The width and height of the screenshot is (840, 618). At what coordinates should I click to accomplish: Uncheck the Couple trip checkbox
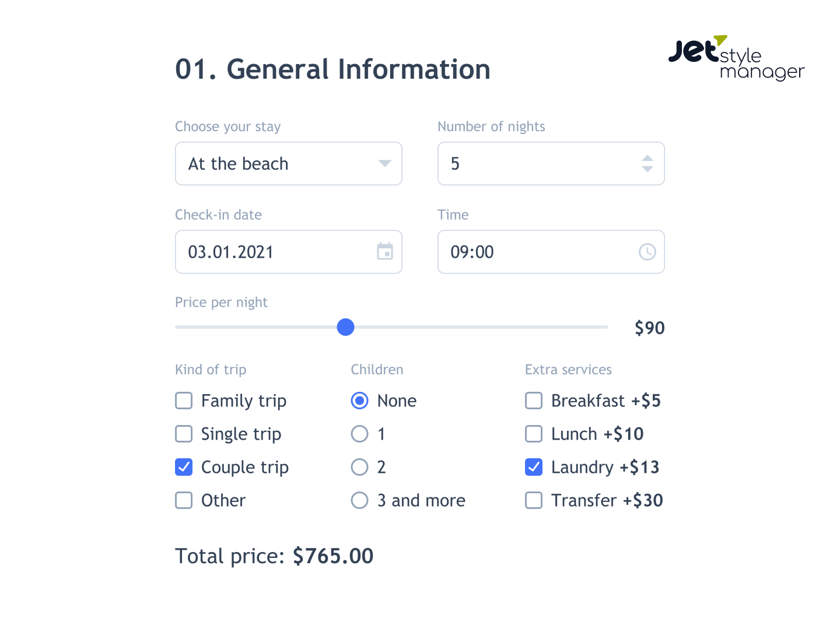184,467
